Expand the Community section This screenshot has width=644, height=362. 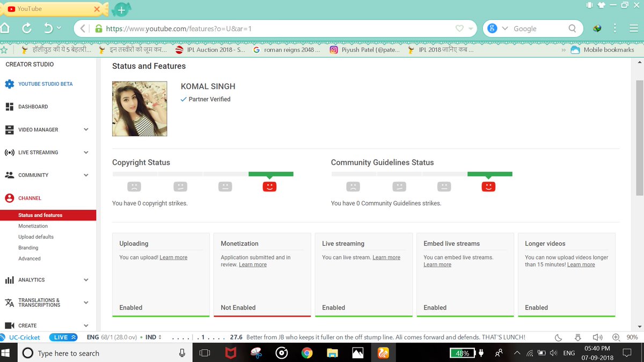(86, 175)
